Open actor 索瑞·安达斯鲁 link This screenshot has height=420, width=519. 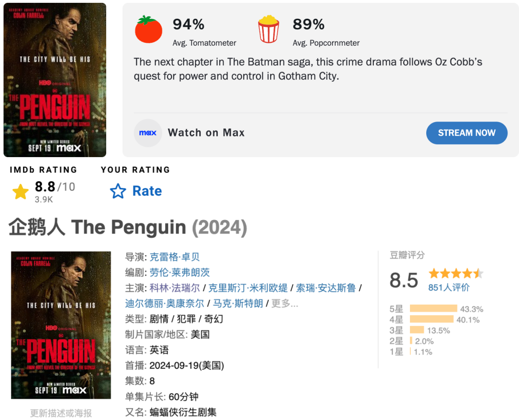pos(326,288)
